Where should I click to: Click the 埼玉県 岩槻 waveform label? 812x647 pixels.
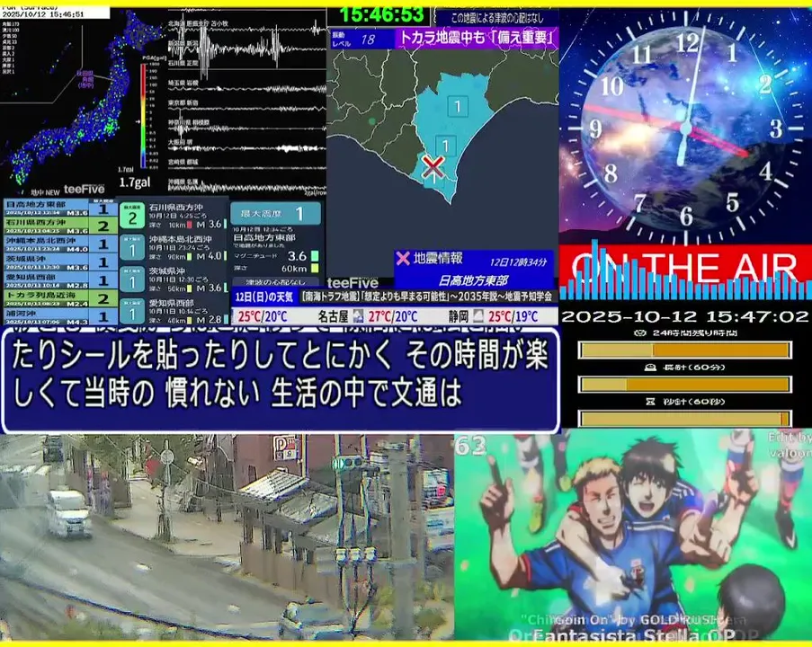pos(183,83)
